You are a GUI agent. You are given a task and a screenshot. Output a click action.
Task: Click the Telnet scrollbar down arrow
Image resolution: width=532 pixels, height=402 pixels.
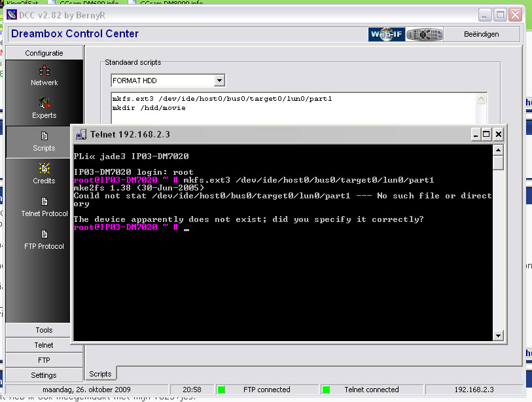click(498, 335)
